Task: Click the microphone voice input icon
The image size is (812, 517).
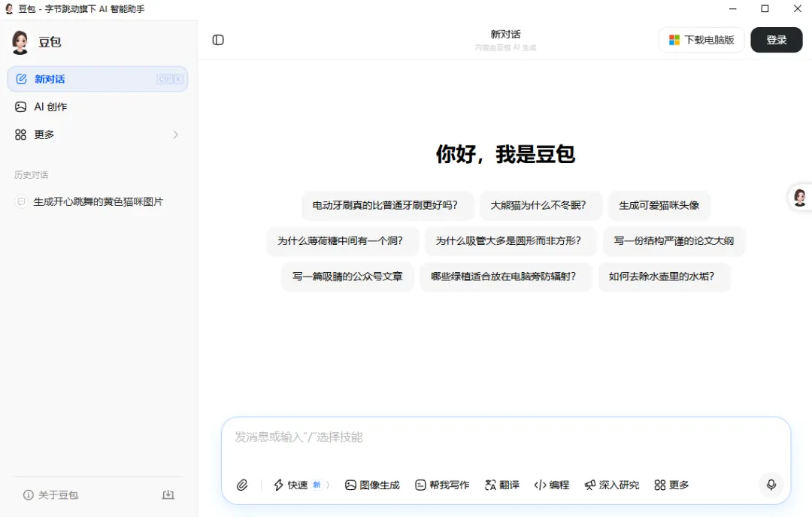Action: coord(771,485)
